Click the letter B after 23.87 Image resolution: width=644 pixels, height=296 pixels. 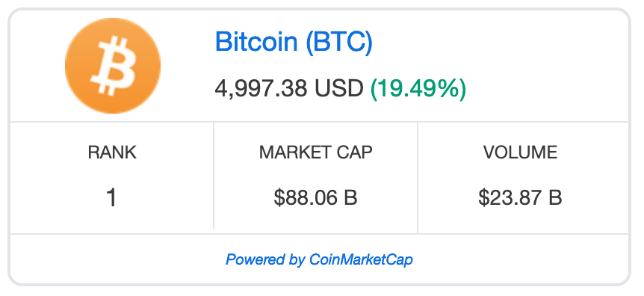[555, 198]
